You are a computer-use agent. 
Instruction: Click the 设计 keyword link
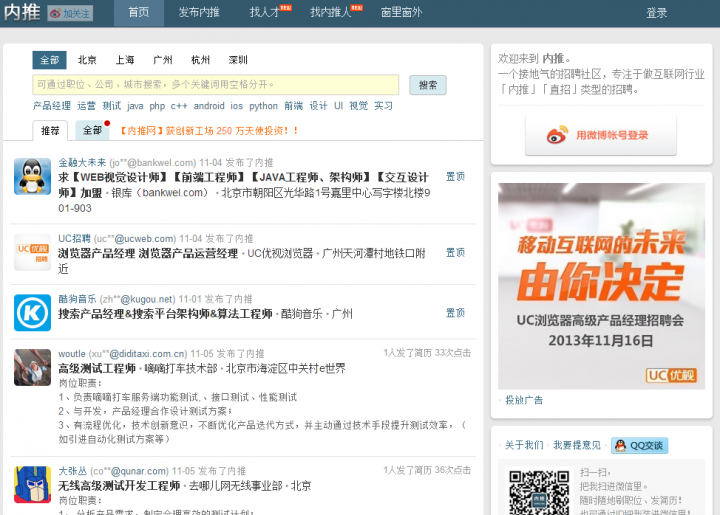[x=318, y=106]
